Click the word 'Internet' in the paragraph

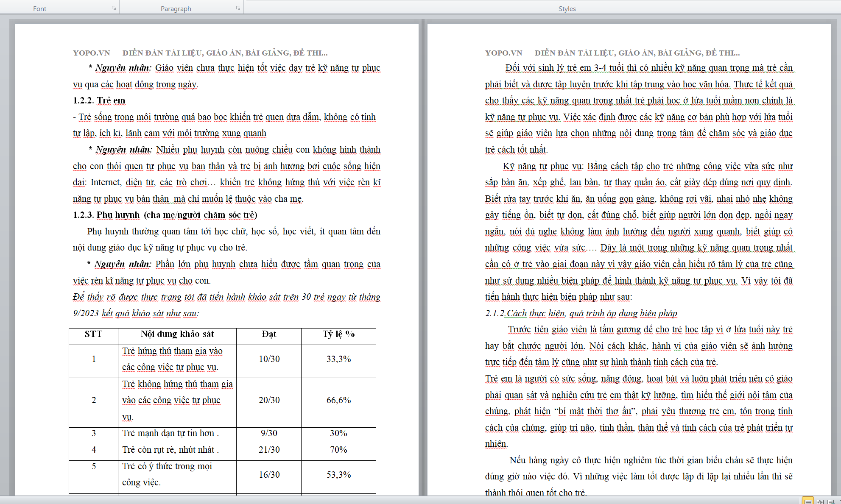click(x=106, y=182)
